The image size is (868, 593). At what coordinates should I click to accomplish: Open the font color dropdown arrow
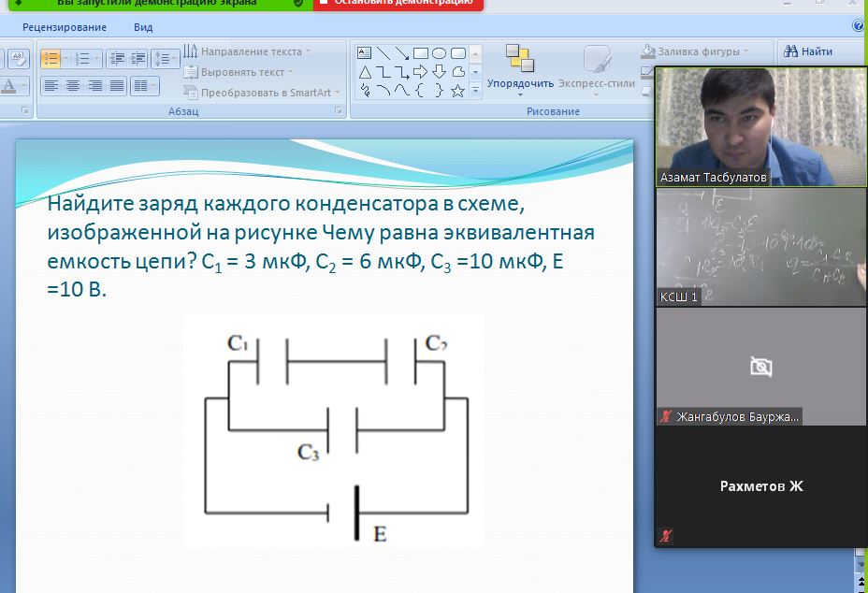point(23,86)
